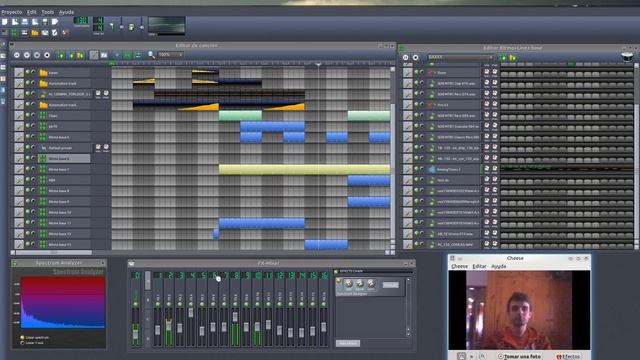The height and width of the screenshot is (360, 640).
Task: Open the Edit menu
Action: click(x=31, y=12)
